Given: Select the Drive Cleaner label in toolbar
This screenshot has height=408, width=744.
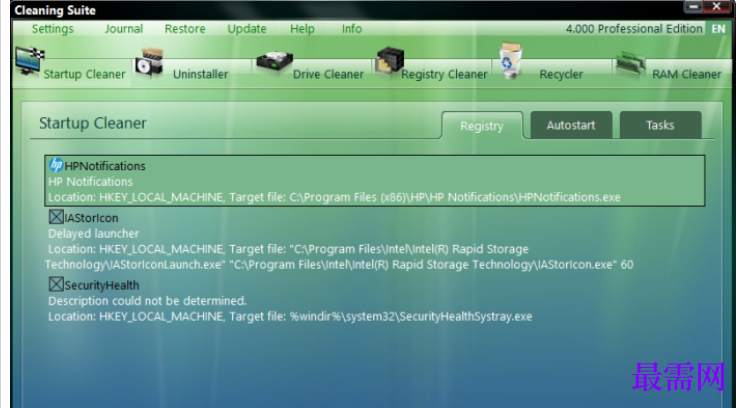Looking at the screenshot, I should click(x=328, y=74).
